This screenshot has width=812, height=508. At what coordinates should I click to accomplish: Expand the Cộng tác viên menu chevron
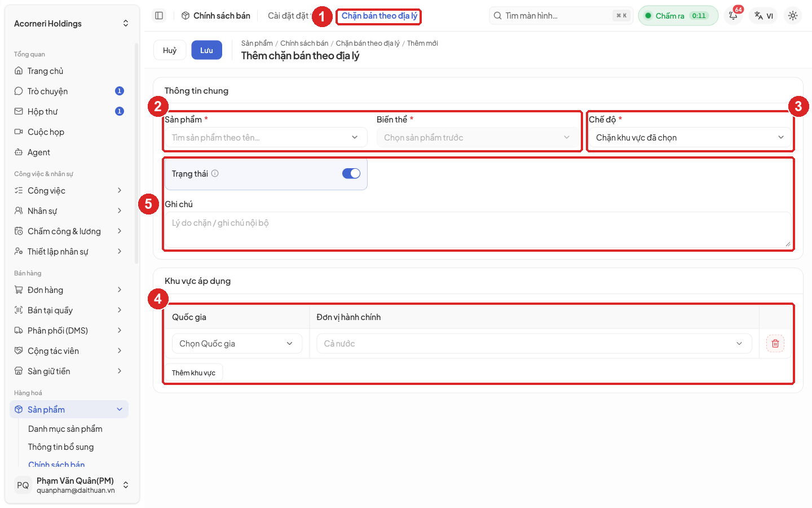[120, 351]
